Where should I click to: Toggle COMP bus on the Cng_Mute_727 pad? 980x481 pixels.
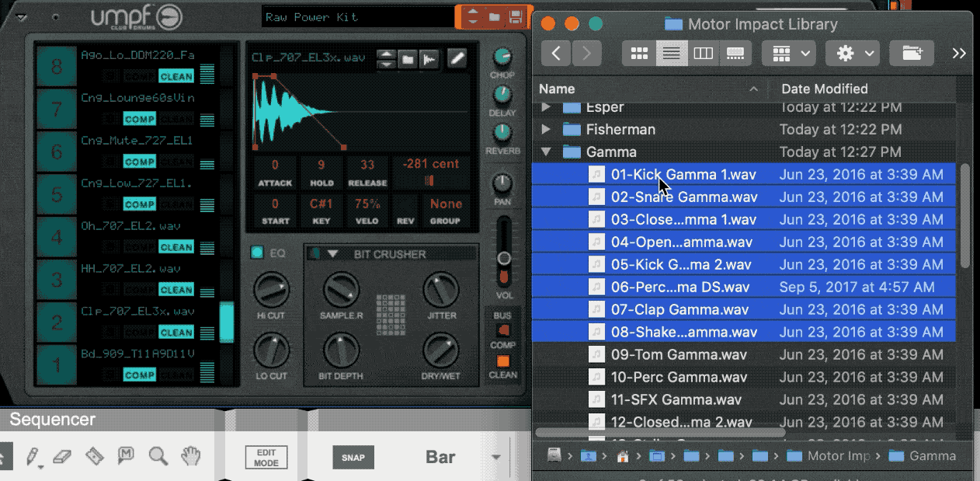(x=140, y=162)
